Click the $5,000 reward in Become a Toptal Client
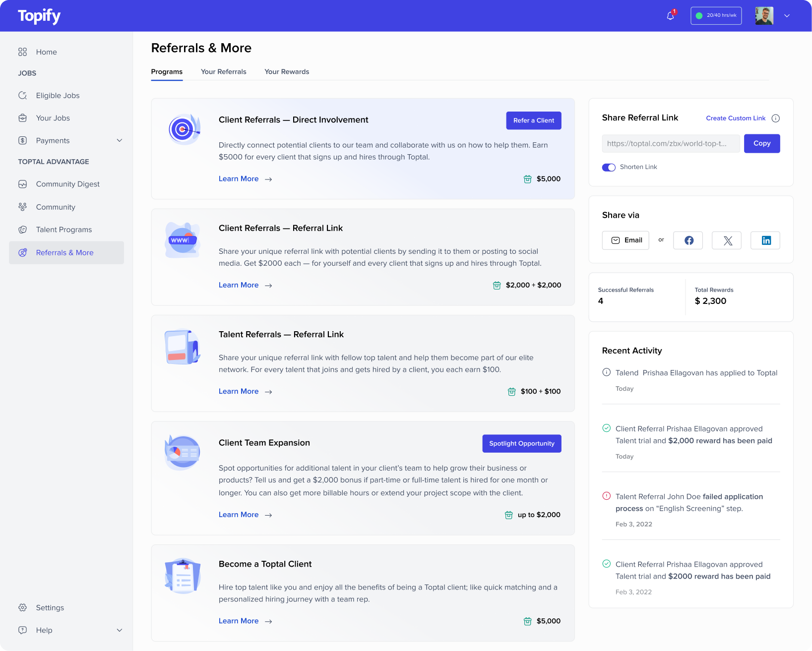This screenshot has height=651, width=812. (549, 621)
